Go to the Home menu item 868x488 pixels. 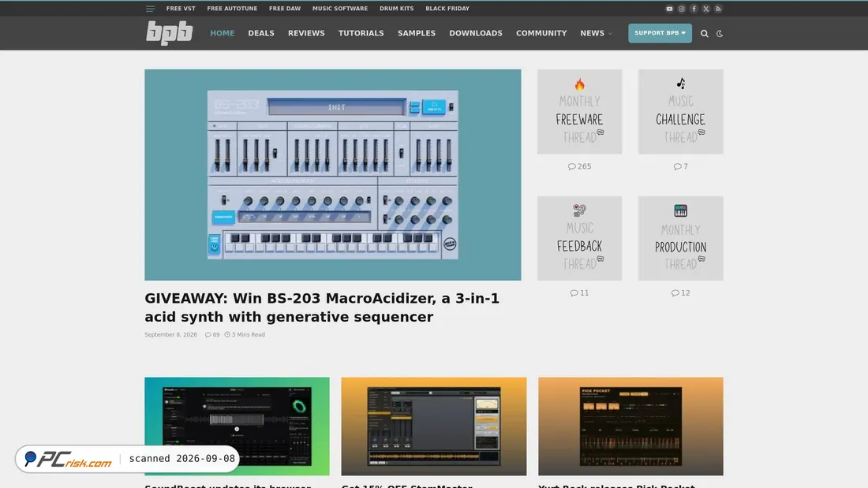[222, 33]
